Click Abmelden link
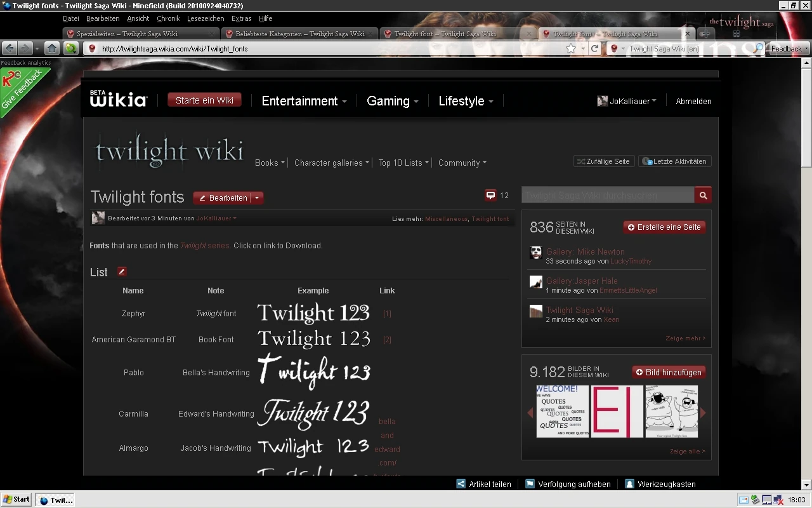 693,101
